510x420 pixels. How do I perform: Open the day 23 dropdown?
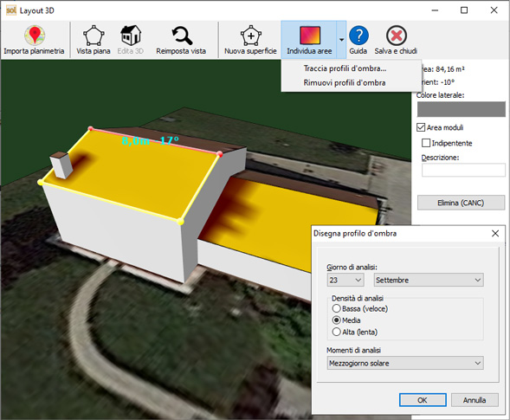coord(345,280)
